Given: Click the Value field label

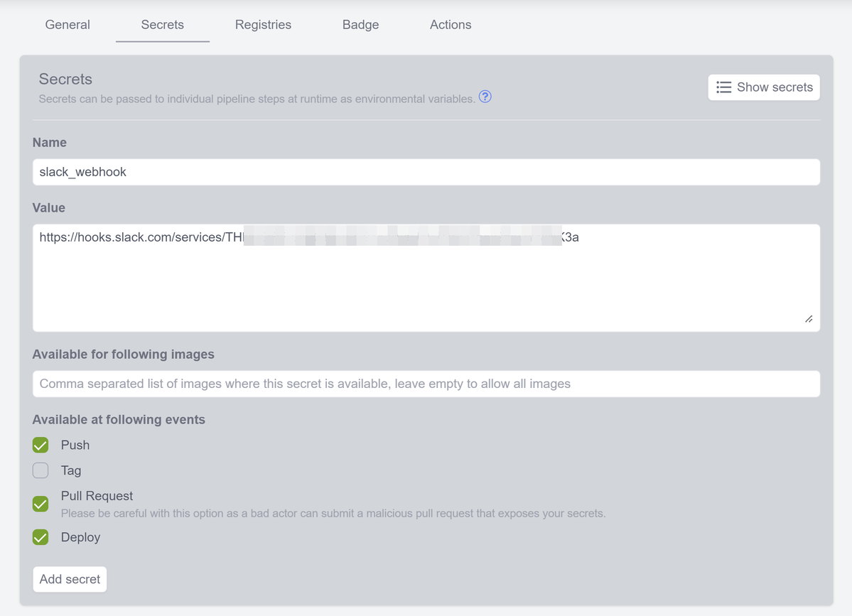Looking at the screenshot, I should point(49,208).
